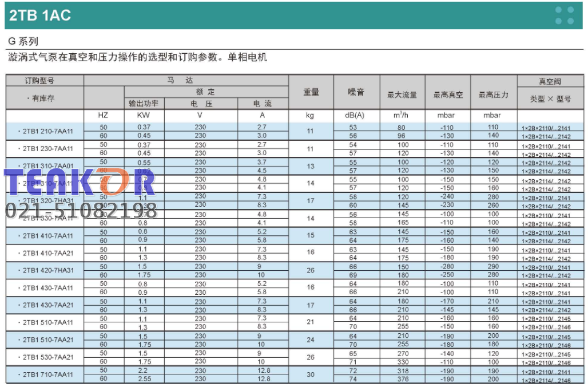Click the TENKOR watermark logo
Viewport: 588px width, 387px height.
[x=80, y=183]
